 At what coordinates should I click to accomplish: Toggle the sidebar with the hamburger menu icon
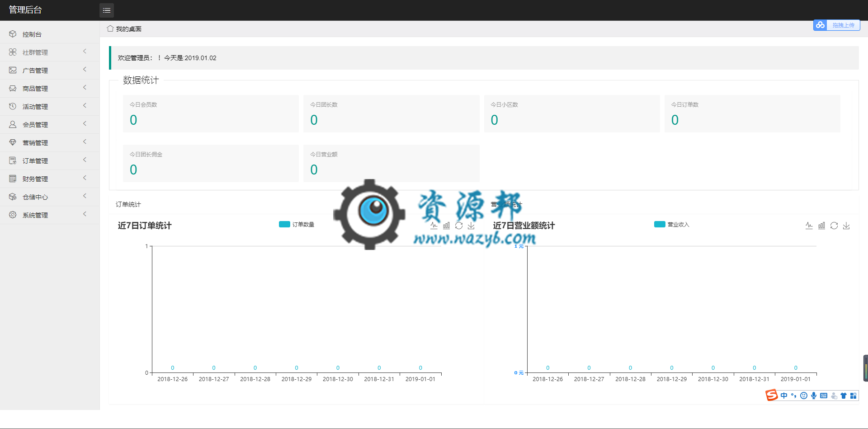click(107, 10)
